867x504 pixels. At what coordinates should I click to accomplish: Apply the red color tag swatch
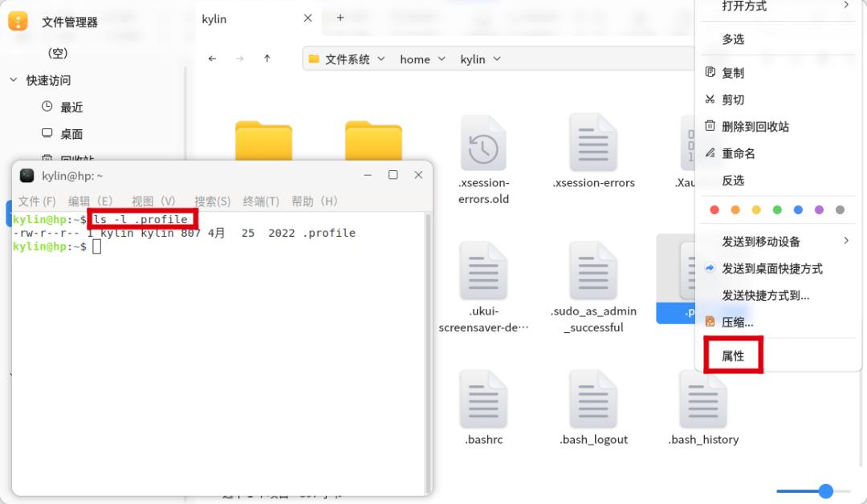pos(714,209)
